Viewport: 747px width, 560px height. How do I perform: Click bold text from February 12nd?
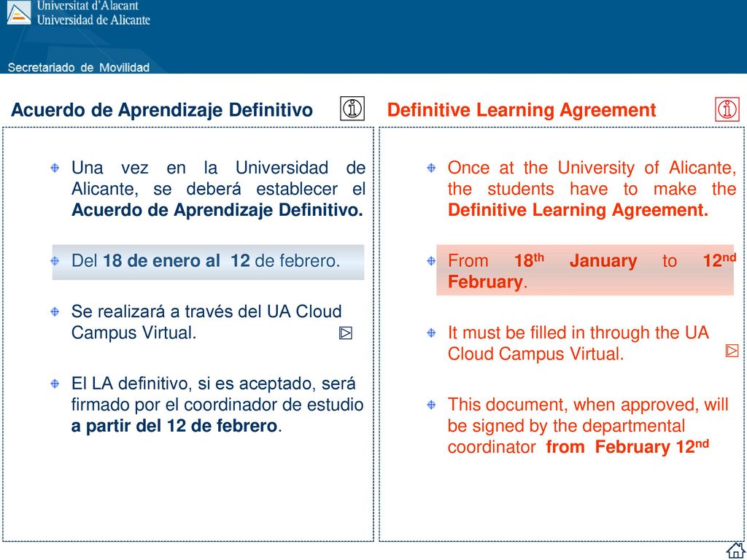click(627, 447)
